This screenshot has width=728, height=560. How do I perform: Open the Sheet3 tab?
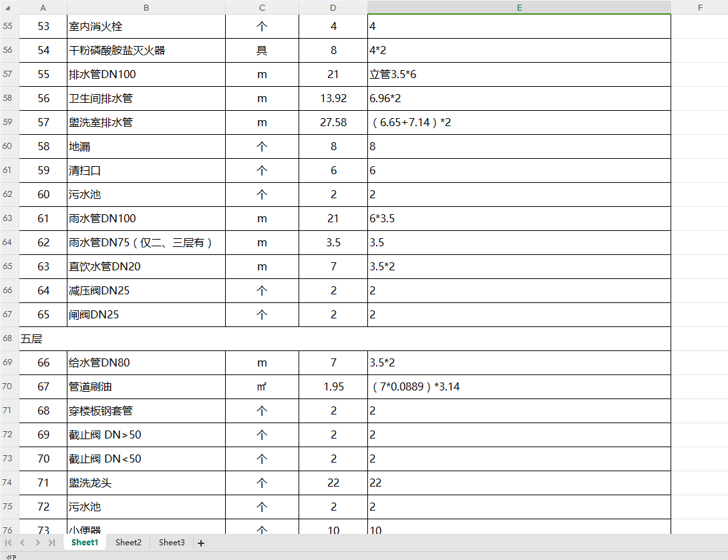point(172,543)
